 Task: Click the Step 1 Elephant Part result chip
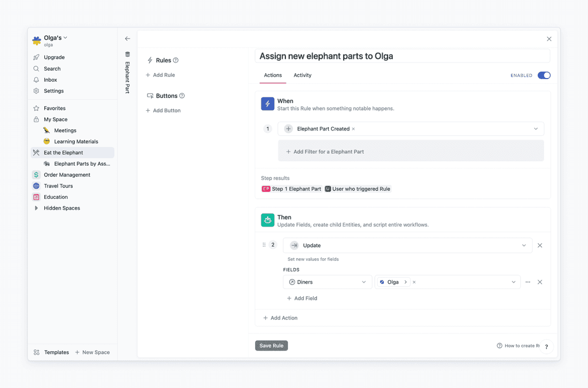pos(291,189)
